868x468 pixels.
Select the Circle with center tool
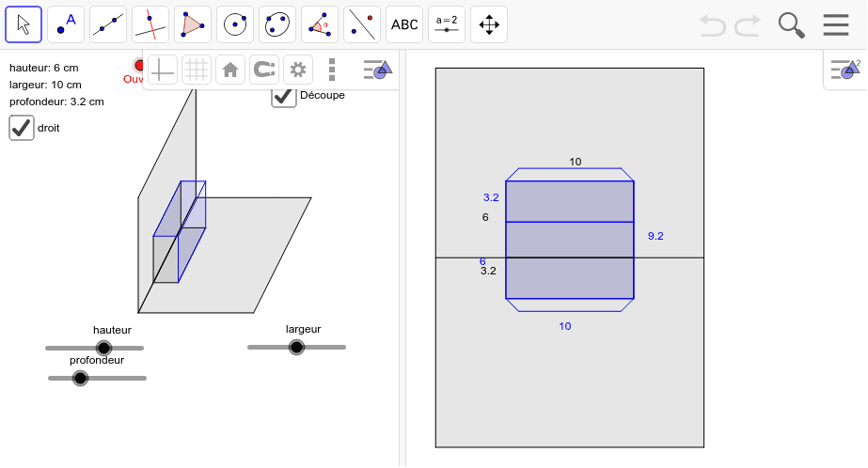pyautogui.click(x=235, y=24)
